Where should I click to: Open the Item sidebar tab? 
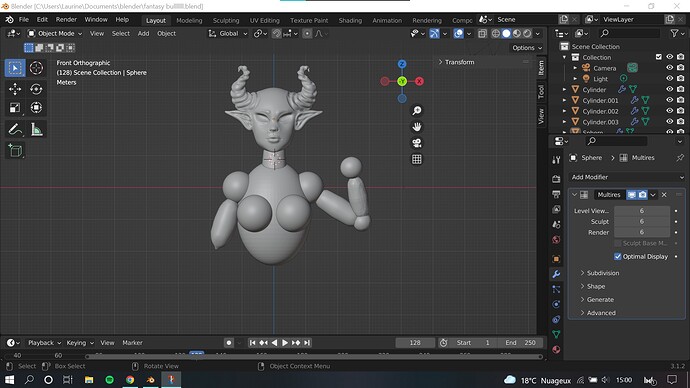[541, 68]
